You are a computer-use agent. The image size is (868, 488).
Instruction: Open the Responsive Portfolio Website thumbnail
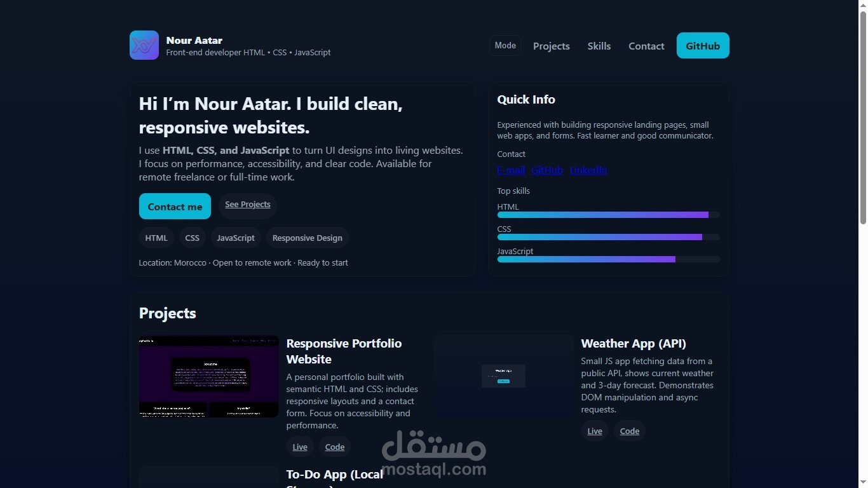coord(208,376)
